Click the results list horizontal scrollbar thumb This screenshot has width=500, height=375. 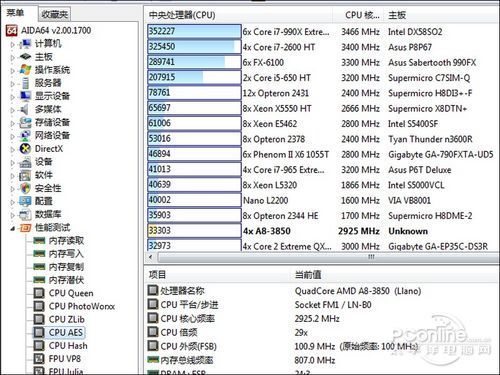[328, 257]
